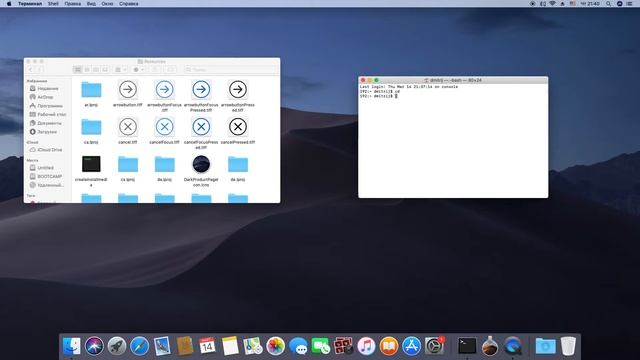Select arrowbuttonFocusPressed.tiff file icon
The height and width of the screenshot is (360, 640).
click(x=201, y=89)
